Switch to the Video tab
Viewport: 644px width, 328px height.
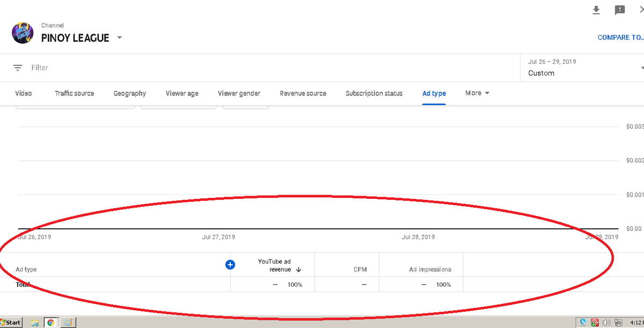pyautogui.click(x=24, y=93)
